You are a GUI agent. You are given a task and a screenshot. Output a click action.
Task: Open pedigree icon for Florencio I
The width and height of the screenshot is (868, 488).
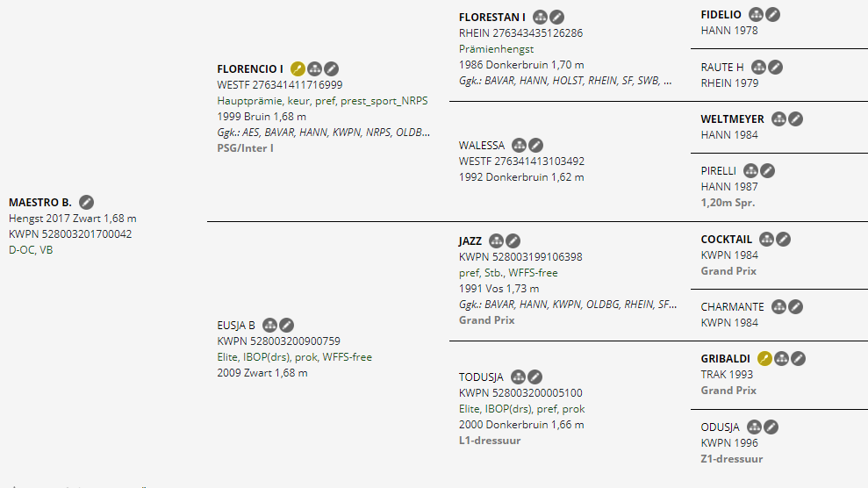[x=314, y=68]
